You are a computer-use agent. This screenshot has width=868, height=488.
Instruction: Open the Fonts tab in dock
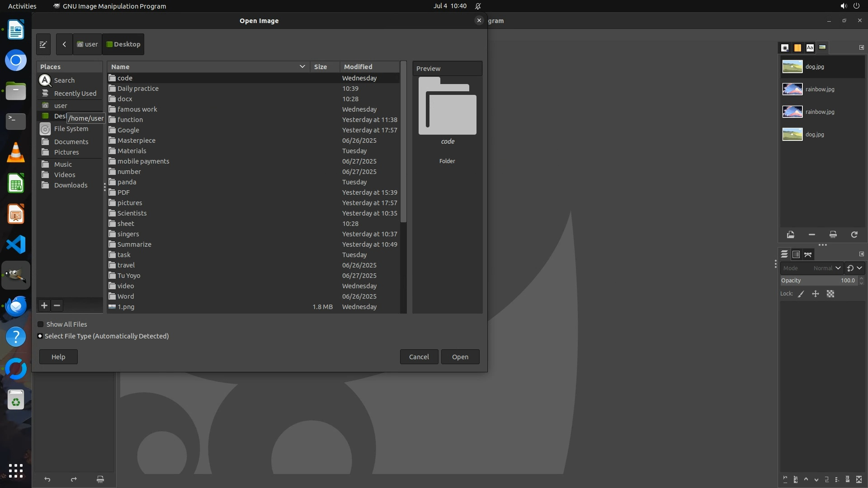pyautogui.click(x=810, y=48)
